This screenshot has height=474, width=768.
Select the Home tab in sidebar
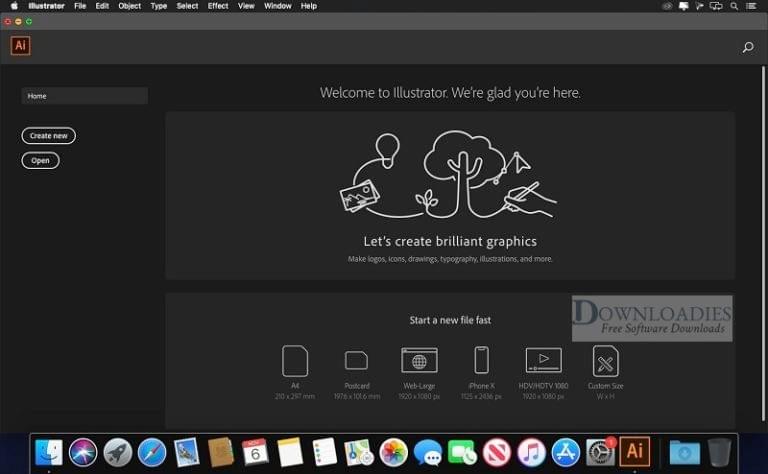click(84, 96)
